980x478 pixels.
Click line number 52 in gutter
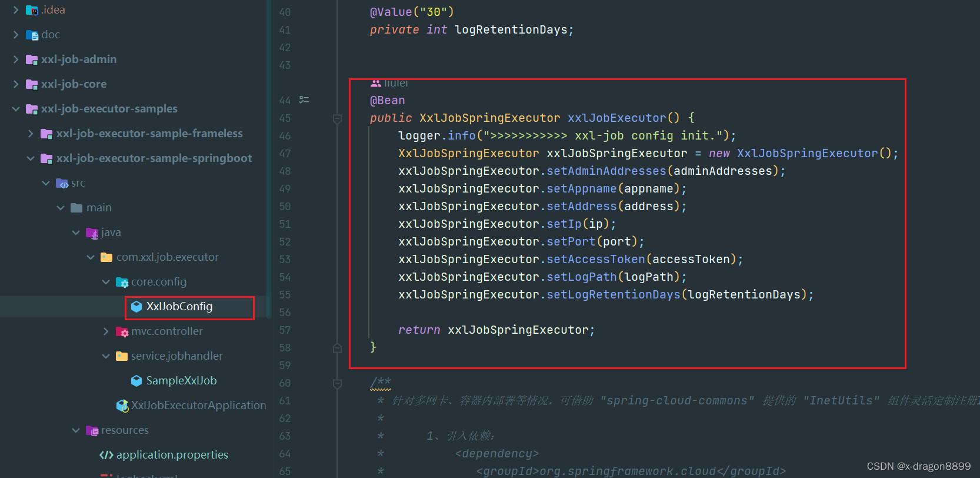click(x=285, y=242)
